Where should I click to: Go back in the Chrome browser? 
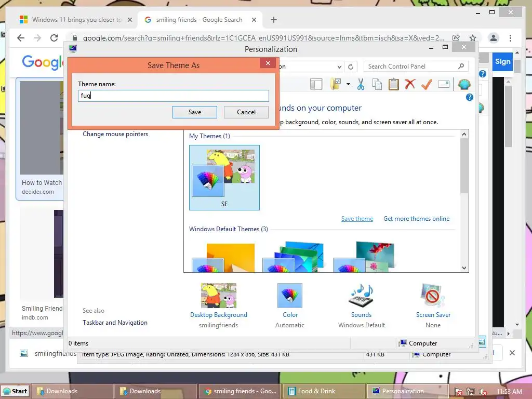(21, 38)
